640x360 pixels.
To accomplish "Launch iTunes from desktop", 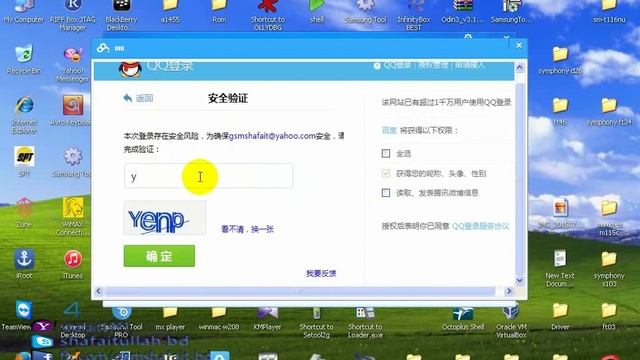I will [x=73, y=264].
